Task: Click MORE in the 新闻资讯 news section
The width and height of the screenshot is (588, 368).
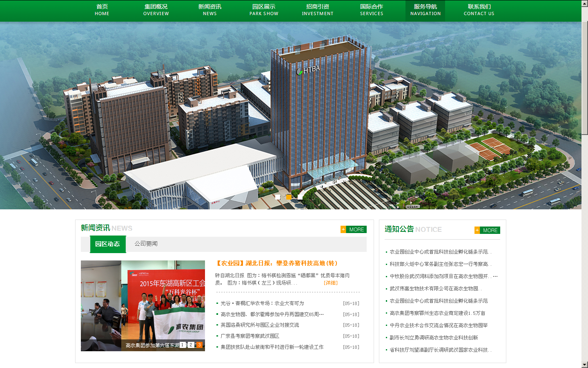Action: (x=354, y=229)
